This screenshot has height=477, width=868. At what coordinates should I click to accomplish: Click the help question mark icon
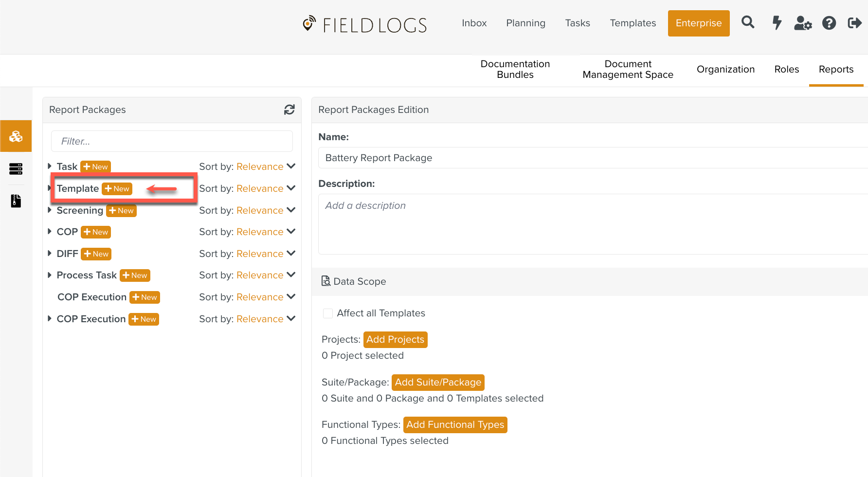829,23
